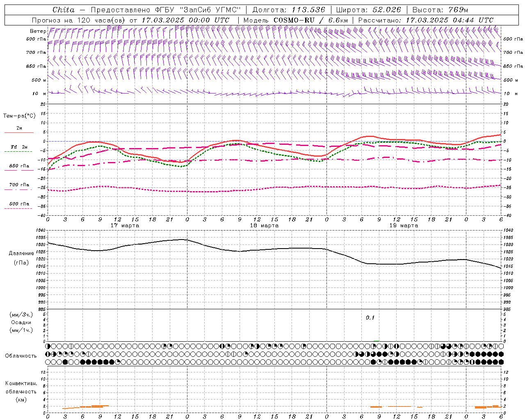Click the Долгота: 113.536 value

click(289, 10)
